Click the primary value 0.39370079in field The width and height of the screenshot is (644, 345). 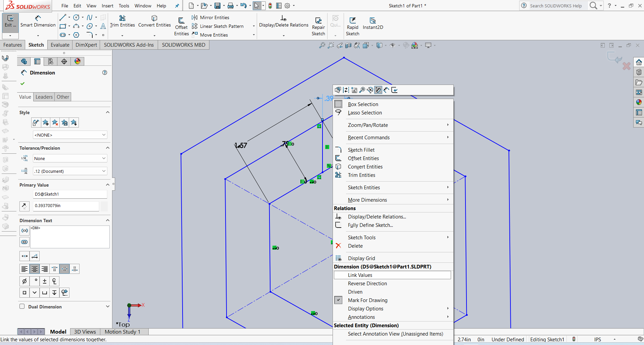66,206
